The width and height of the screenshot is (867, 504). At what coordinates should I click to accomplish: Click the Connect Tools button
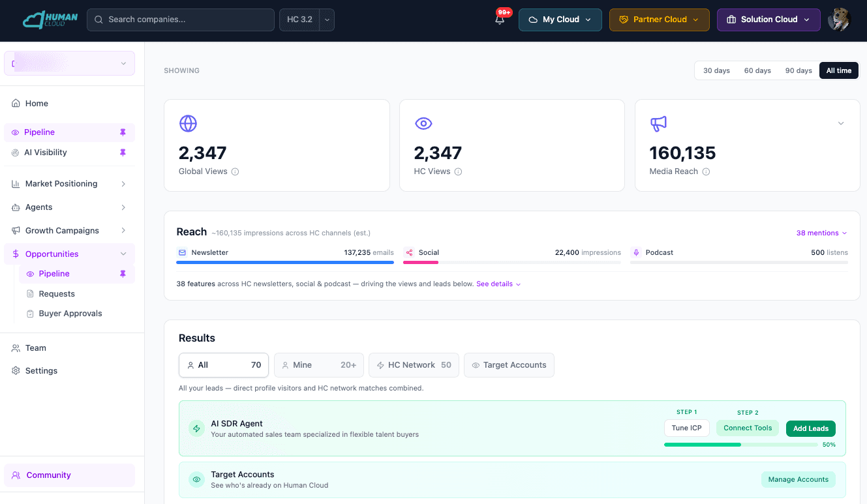[748, 428]
